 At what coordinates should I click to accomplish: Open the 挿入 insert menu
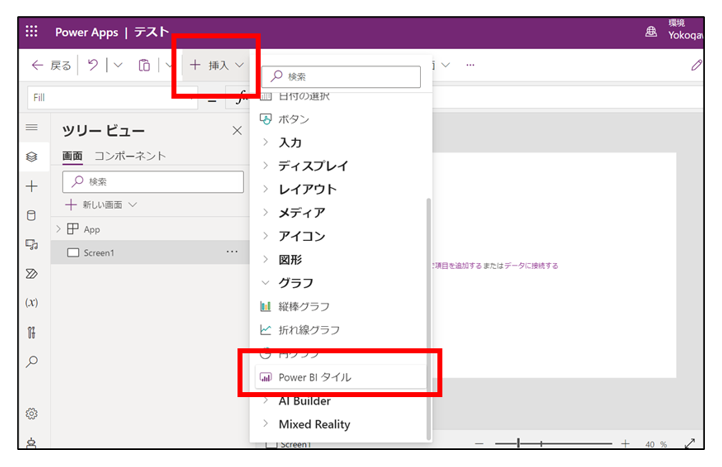pos(216,65)
